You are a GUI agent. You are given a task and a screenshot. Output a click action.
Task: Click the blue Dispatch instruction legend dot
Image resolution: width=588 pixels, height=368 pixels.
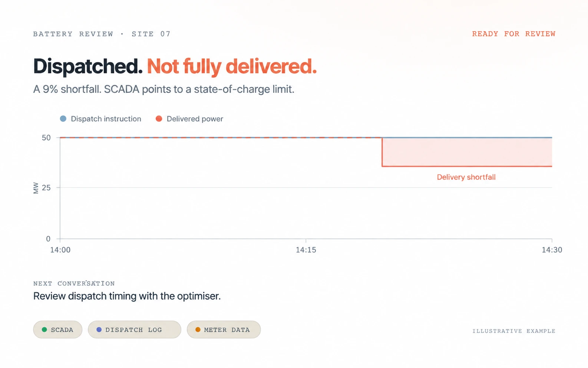pos(63,119)
